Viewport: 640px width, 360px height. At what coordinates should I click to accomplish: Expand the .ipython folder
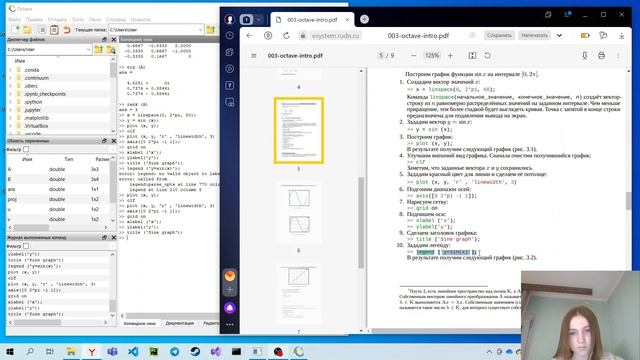pyautogui.click(x=10, y=102)
